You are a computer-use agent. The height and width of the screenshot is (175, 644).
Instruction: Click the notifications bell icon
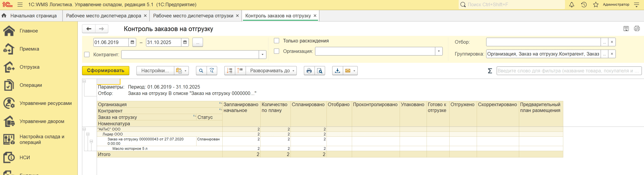pyautogui.click(x=572, y=5)
